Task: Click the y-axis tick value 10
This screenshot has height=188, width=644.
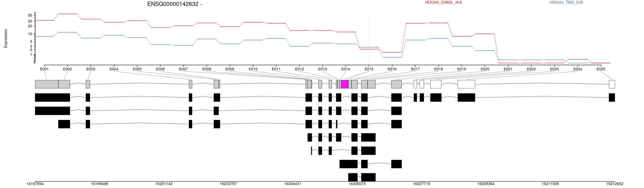Action: [x=30, y=34]
